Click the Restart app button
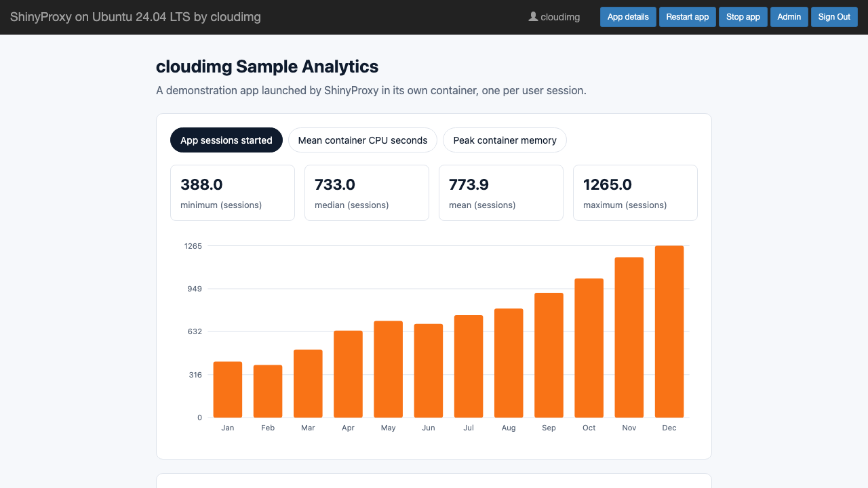The width and height of the screenshot is (868, 488). click(x=688, y=17)
